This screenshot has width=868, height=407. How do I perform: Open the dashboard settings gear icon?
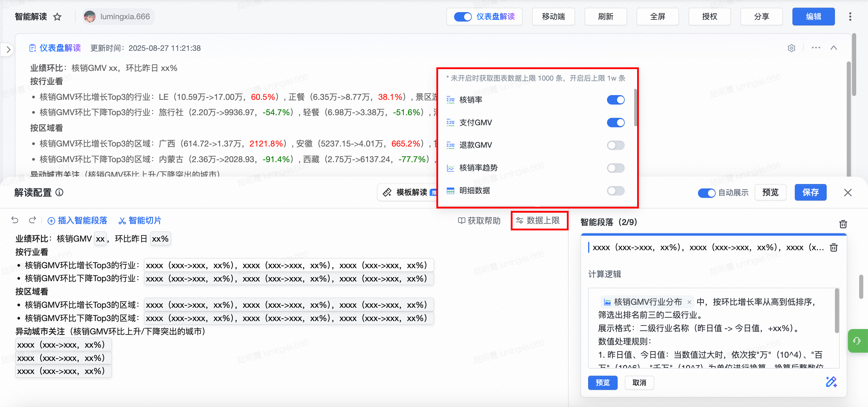[791, 48]
